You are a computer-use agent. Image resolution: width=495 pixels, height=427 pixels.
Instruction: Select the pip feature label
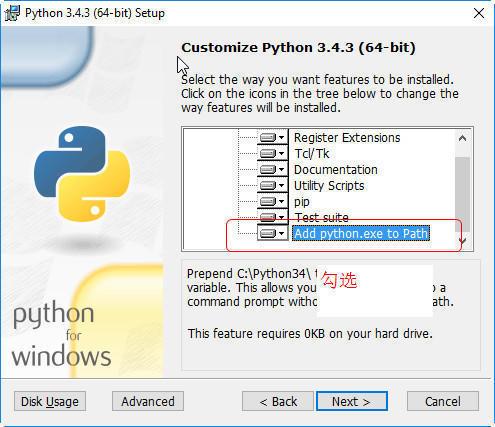(x=302, y=202)
